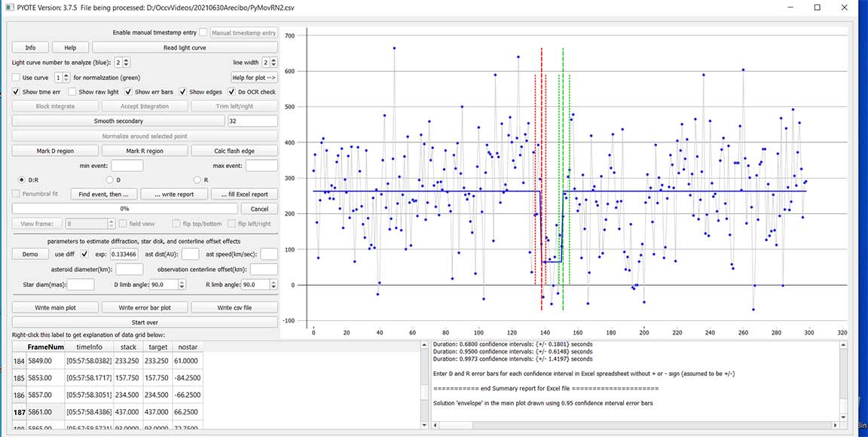
Task: Select the FrameNum column header
Action: point(46,347)
